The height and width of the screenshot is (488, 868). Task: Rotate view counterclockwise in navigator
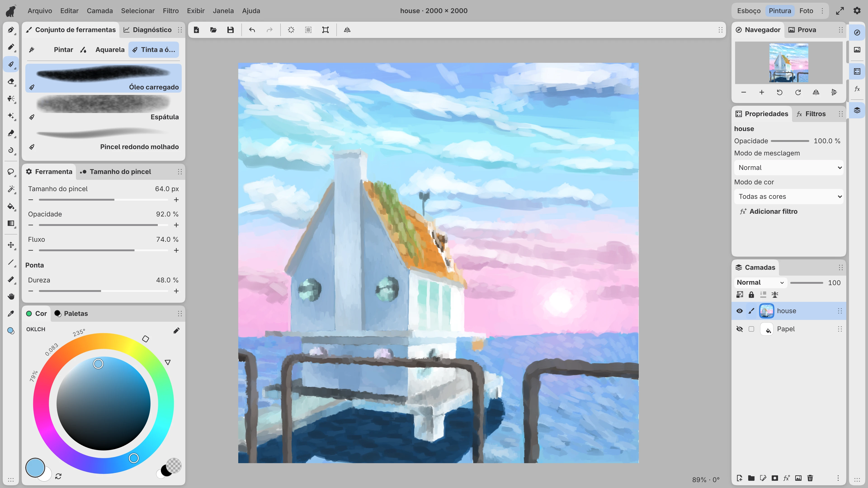pyautogui.click(x=780, y=92)
